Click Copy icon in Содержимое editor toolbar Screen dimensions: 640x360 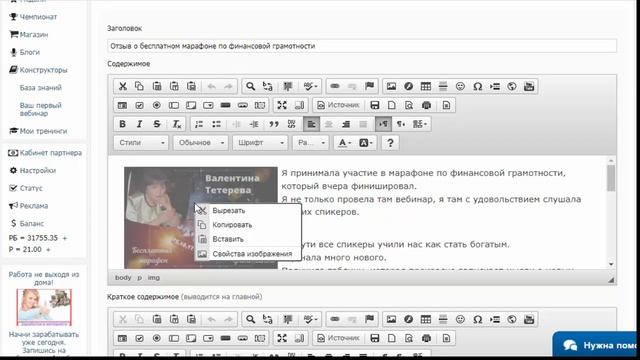coord(139,86)
